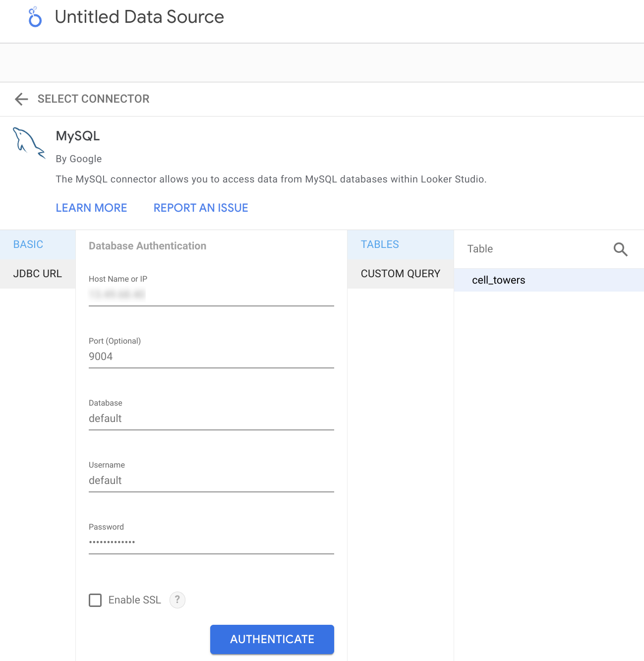Open the table search magnifier
Viewport: 644px width, 661px height.
point(620,249)
